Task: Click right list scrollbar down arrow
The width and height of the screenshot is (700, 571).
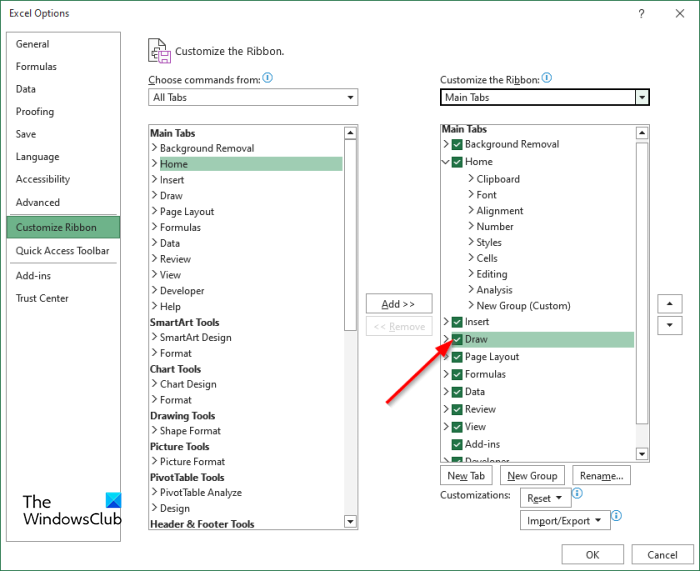Action: [x=642, y=454]
